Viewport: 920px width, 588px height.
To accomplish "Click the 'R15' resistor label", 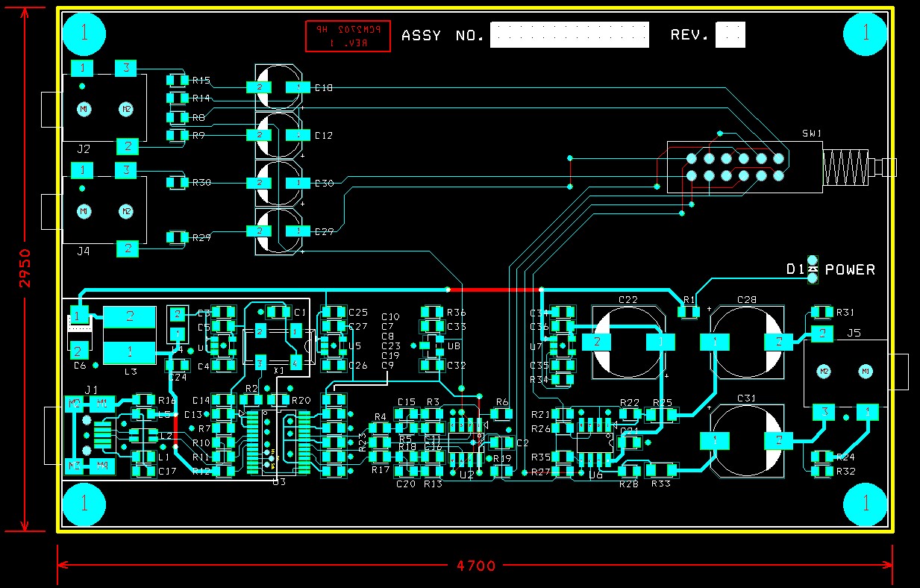I will coord(201,80).
